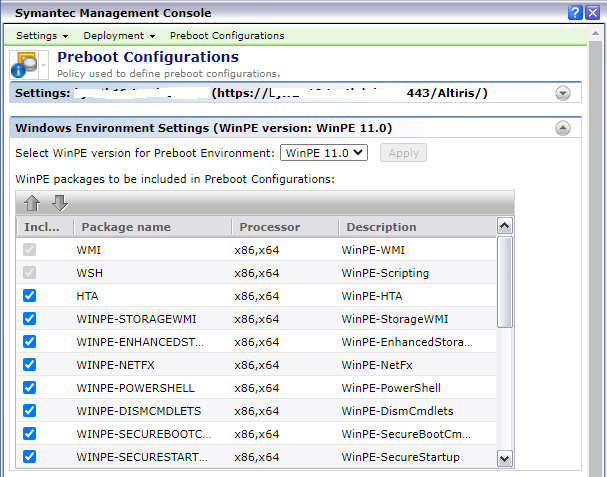Uncheck the WINPE-STORAGEWMI checkbox
Viewport: 607px width, 477px height.
(30, 319)
